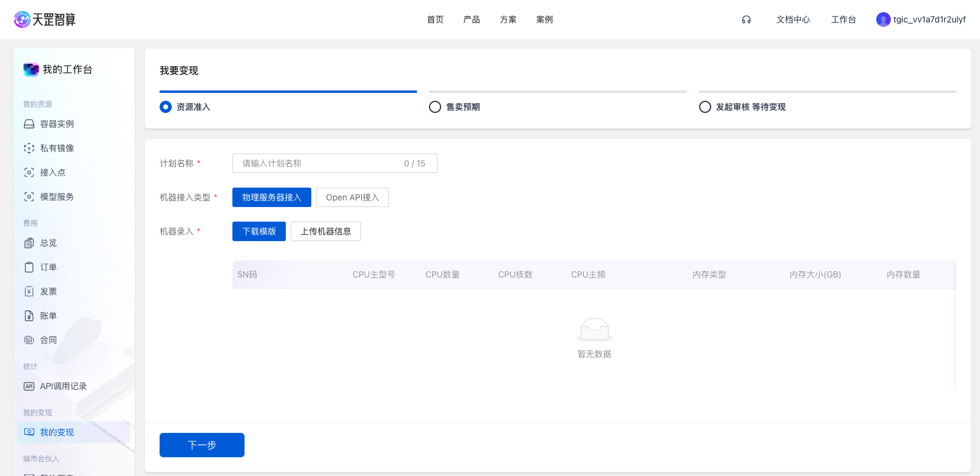Click the 模型服务 sidebar icon
Viewport: 980px width, 476px height.
[x=29, y=197]
